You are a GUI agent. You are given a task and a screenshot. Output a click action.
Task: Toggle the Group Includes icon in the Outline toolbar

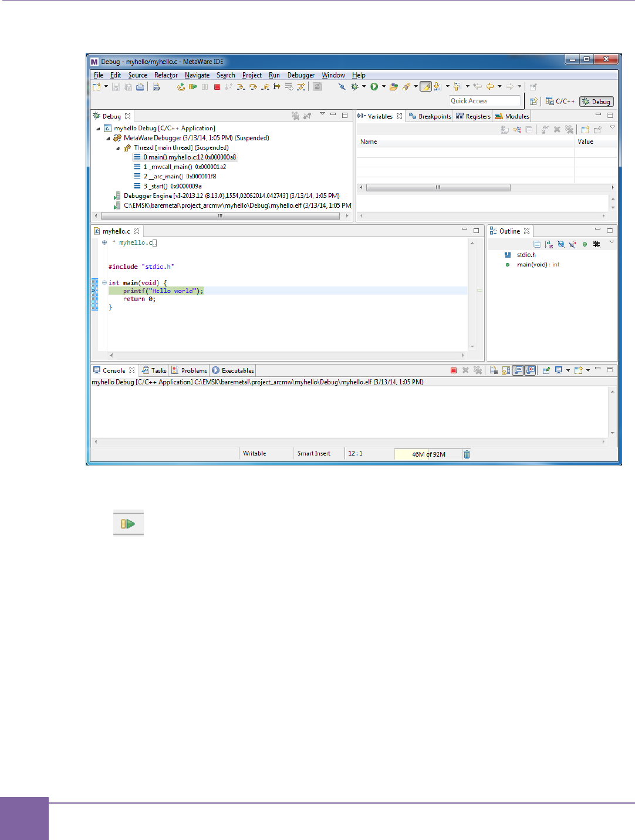tap(596, 244)
